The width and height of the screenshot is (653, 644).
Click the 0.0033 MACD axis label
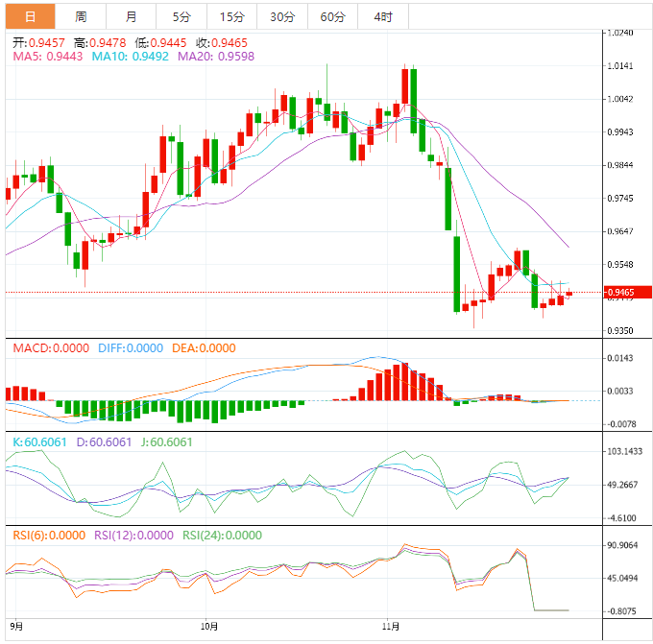click(620, 391)
